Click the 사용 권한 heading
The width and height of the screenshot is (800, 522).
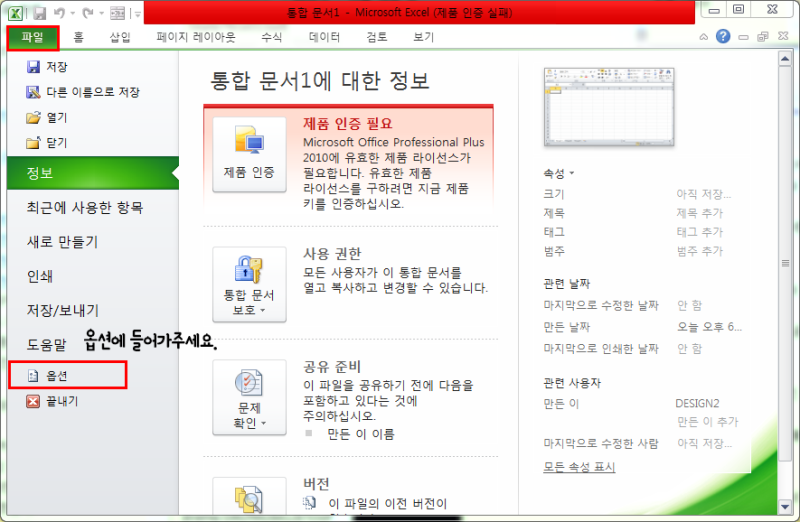tap(332, 254)
